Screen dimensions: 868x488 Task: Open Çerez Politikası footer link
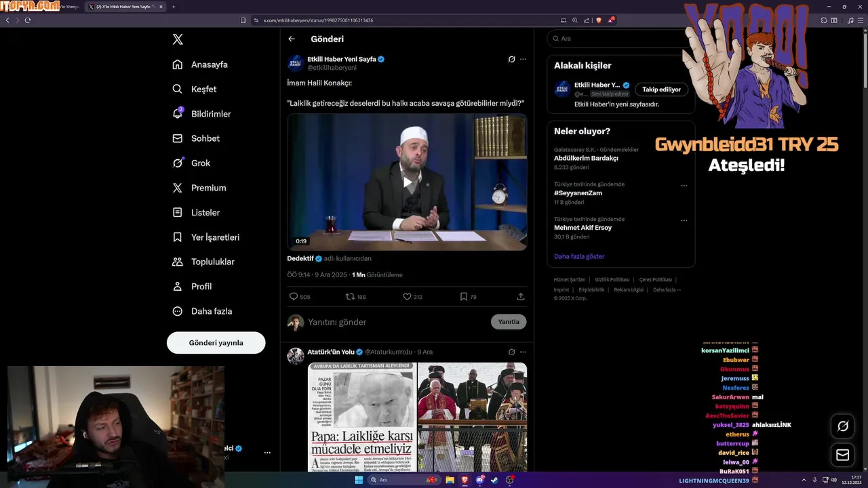pyautogui.click(x=655, y=279)
